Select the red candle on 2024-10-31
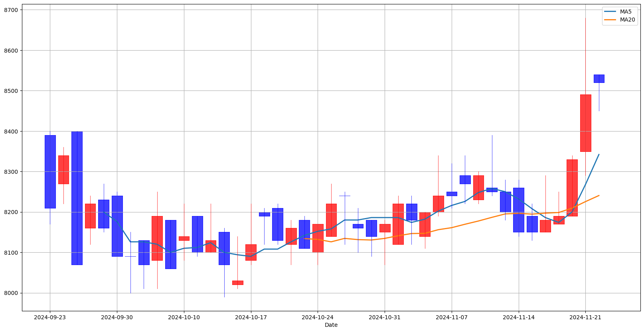The image size is (644, 332). point(385,228)
